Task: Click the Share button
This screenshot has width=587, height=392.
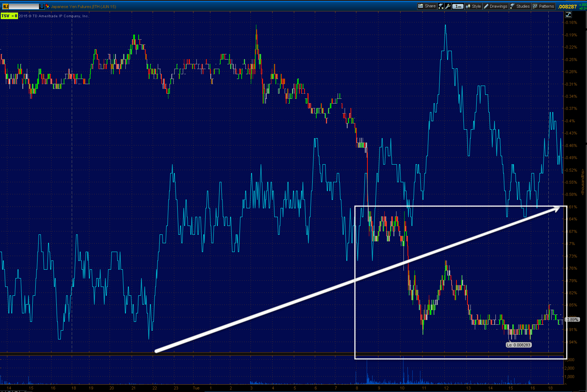Action: tap(427, 6)
